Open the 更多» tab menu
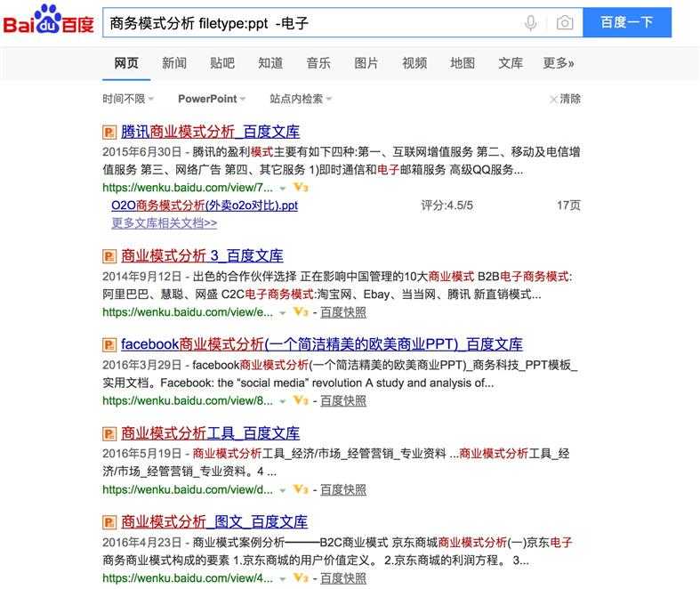 click(559, 63)
